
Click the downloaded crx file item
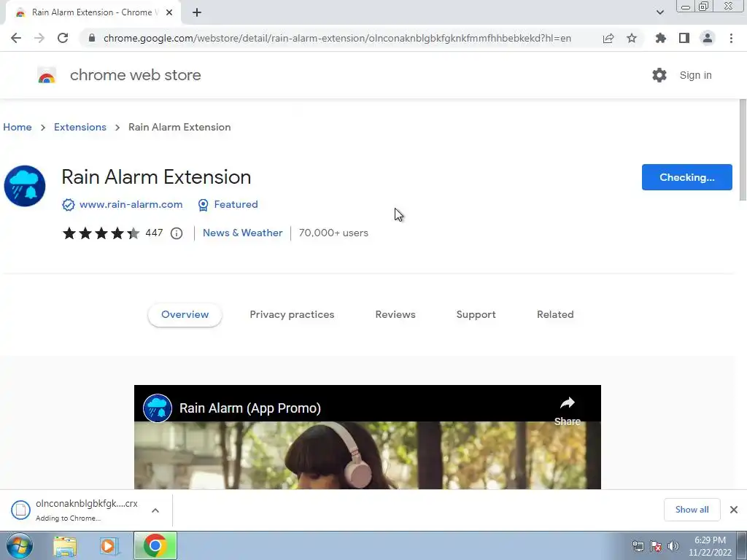point(75,510)
